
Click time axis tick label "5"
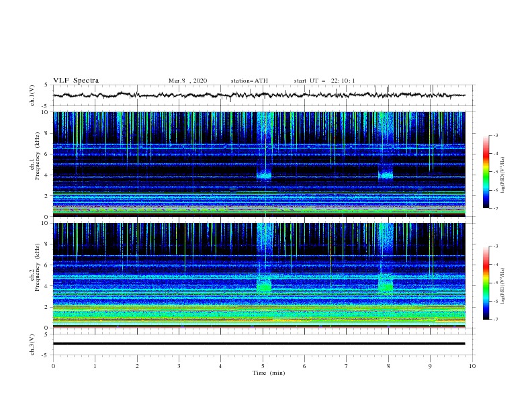pos(263,366)
